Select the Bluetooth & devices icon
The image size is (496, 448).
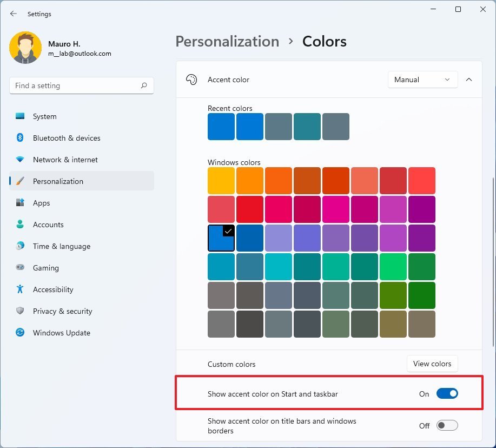click(x=19, y=138)
